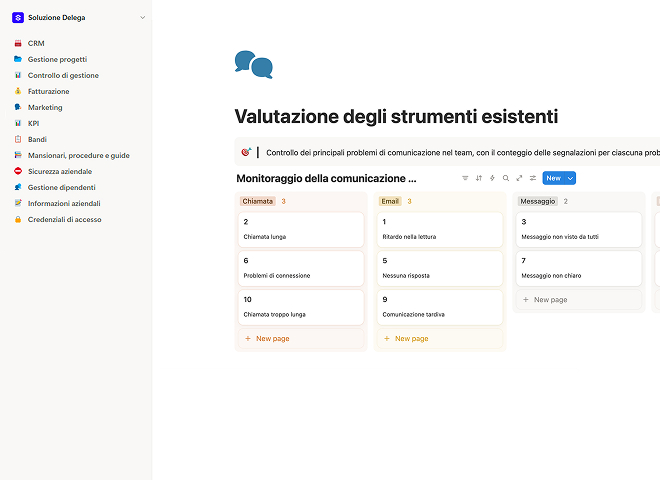Click the Credenziali di accesso lock icon

click(x=18, y=219)
